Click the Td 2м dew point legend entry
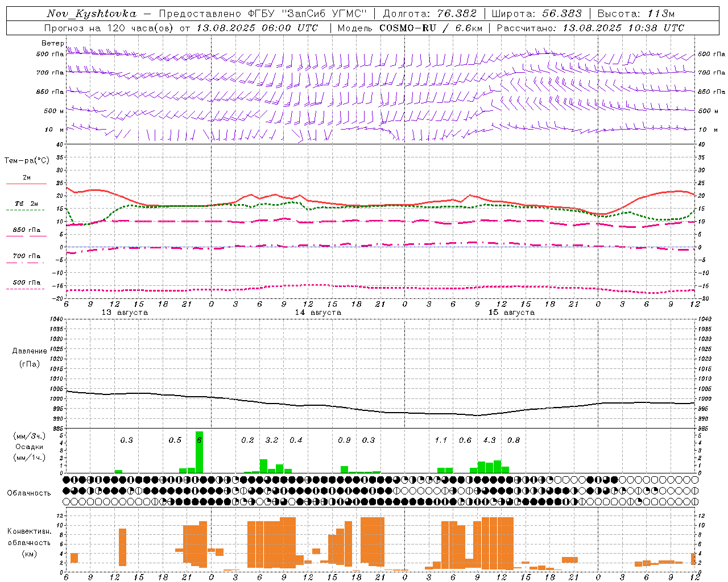 click(x=26, y=203)
